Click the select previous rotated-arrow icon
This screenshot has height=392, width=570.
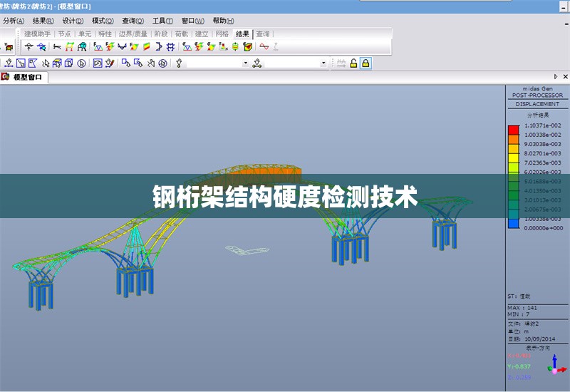[98, 63]
